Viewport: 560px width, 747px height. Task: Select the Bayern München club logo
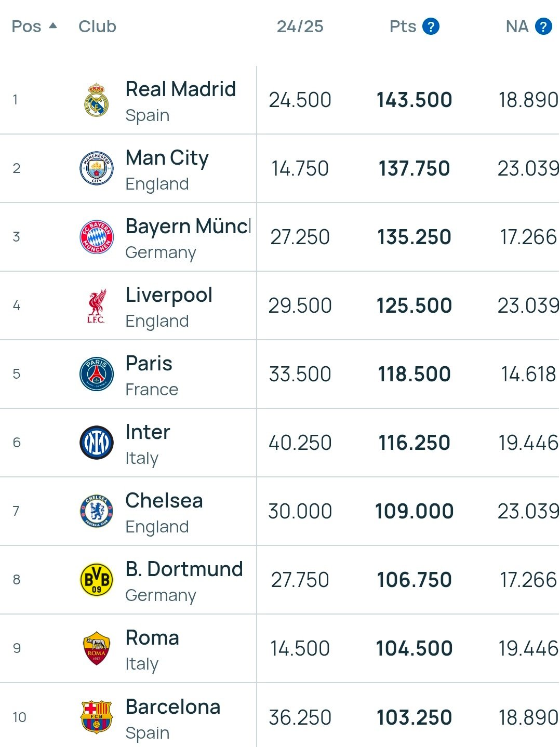(97, 237)
